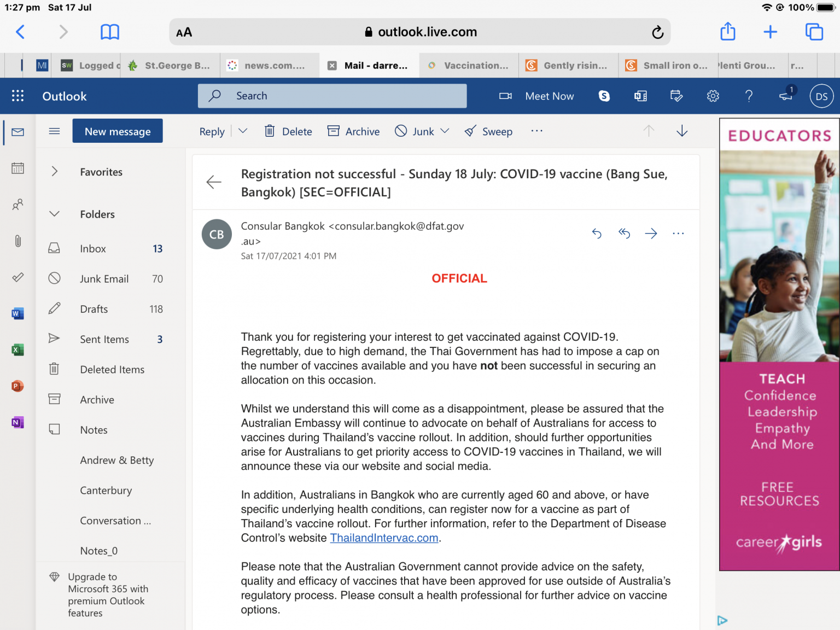Open My Day calendar-check icon

point(676,96)
